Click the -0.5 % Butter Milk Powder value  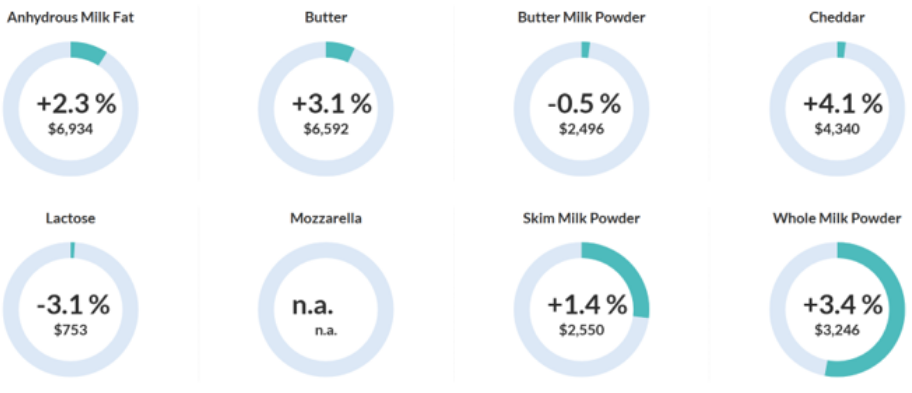tap(584, 104)
